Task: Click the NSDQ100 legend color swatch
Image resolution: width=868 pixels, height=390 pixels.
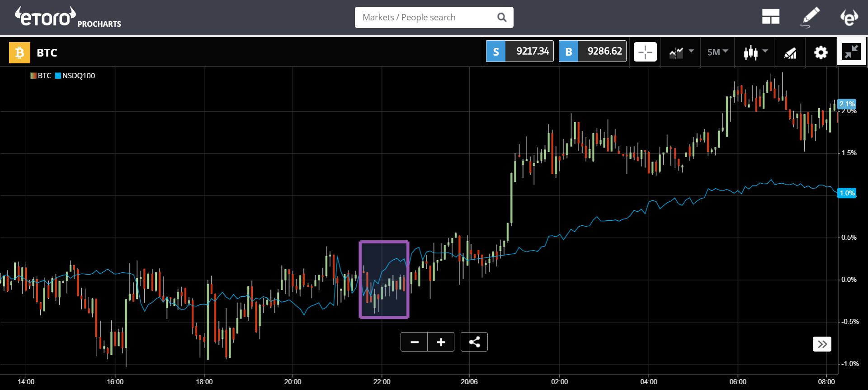Action: (58, 76)
